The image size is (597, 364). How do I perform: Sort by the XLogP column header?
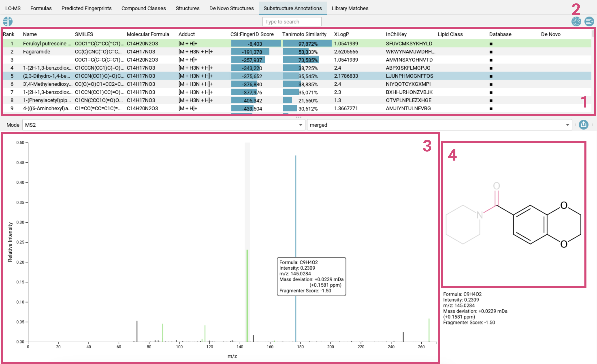[x=341, y=34]
